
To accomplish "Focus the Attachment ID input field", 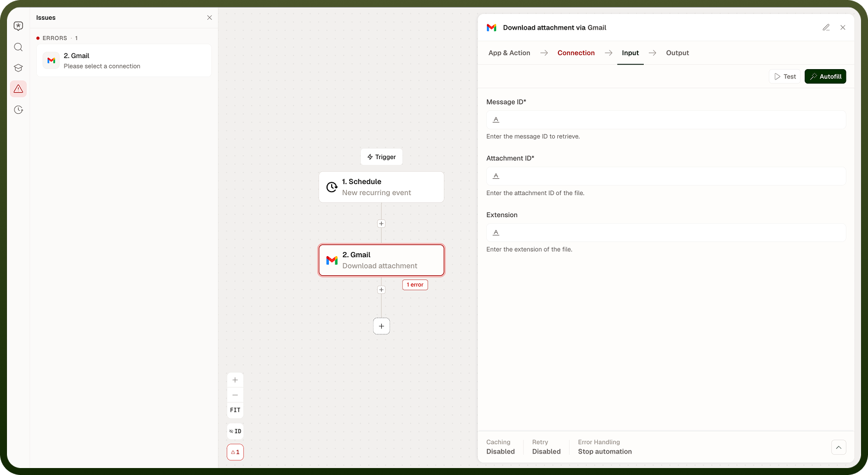I will 666,176.
